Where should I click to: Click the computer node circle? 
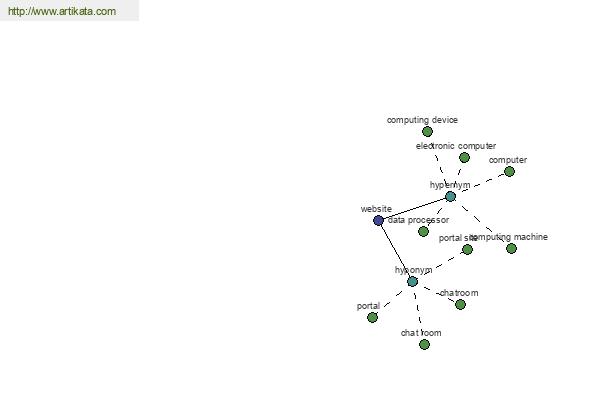point(509,171)
